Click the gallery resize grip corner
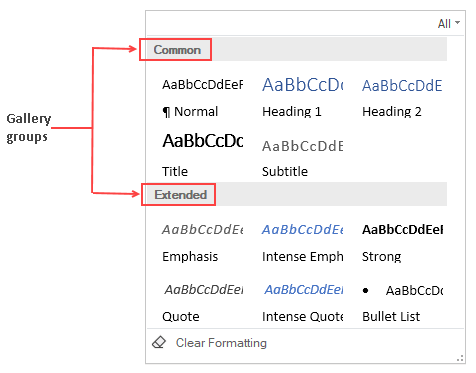This screenshot has height=373, width=476. click(460, 359)
